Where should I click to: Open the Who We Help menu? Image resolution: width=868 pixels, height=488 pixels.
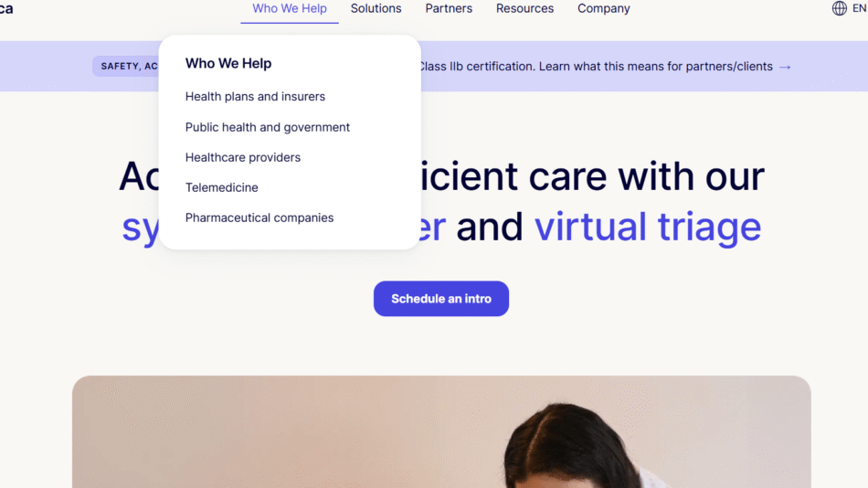click(290, 9)
